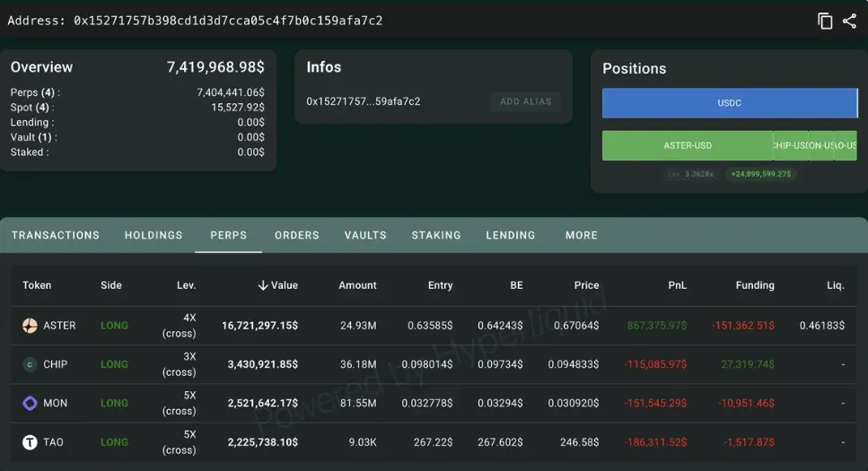Viewport: 868px width, 471px height.
Task: Click CHIP funding 27,319.74$
Action: pos(748,364)
